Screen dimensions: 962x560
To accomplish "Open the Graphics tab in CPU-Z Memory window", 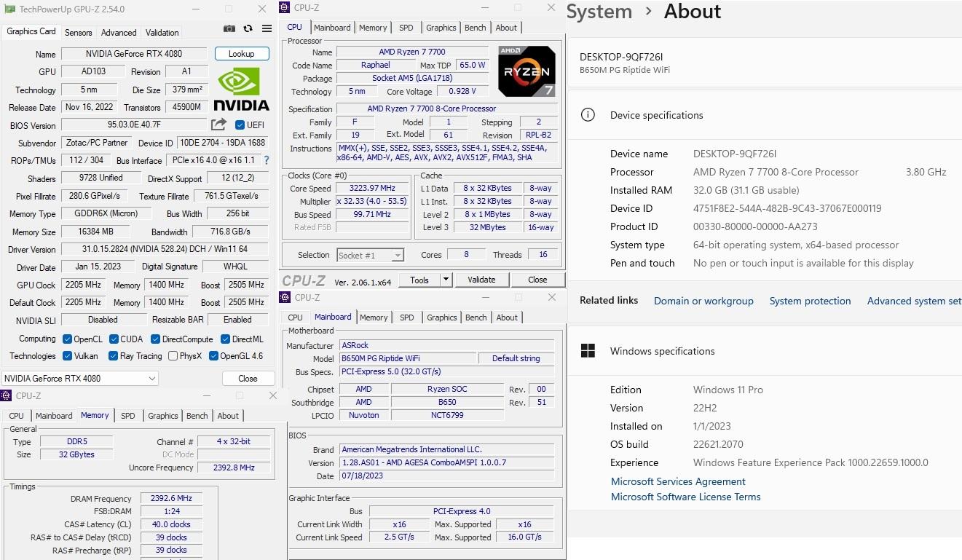I will pos(163,416).
